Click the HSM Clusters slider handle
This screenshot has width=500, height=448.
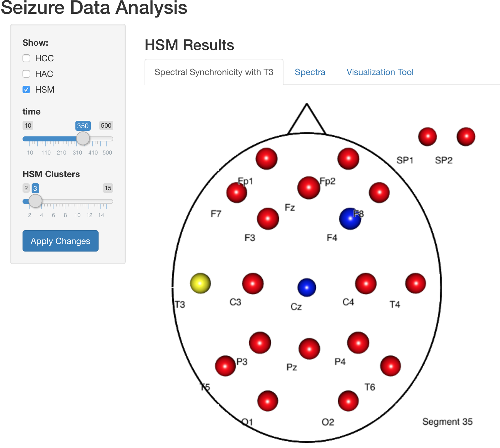point(35,201)
